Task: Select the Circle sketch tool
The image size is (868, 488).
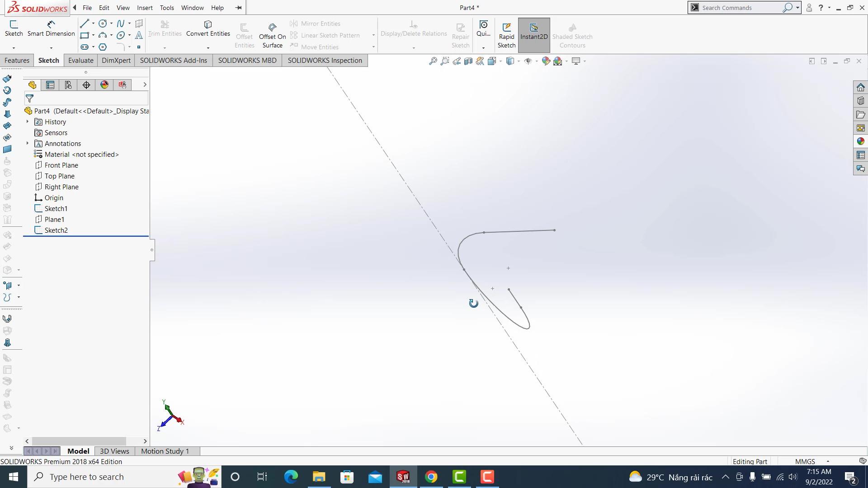Action: coord(103,23)
